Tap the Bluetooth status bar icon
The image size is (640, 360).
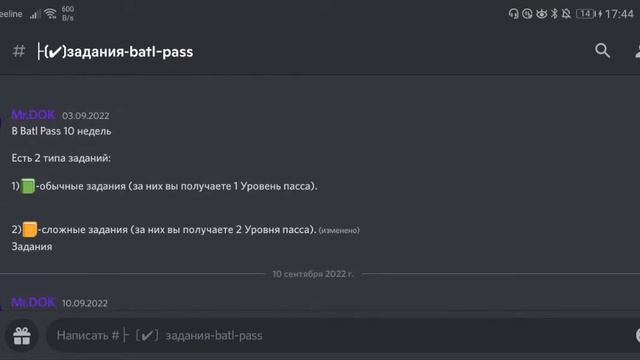point(554,14)
